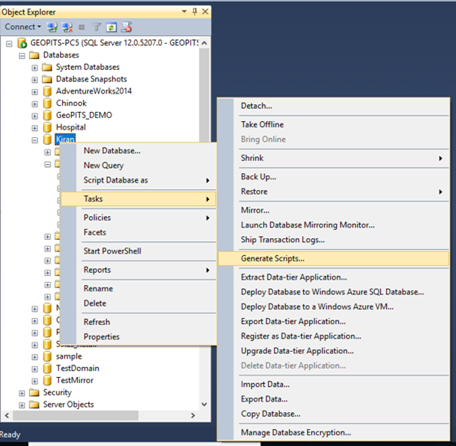Pin the Object Explorer panel
The image size is (456, 446).
[195, 11]
